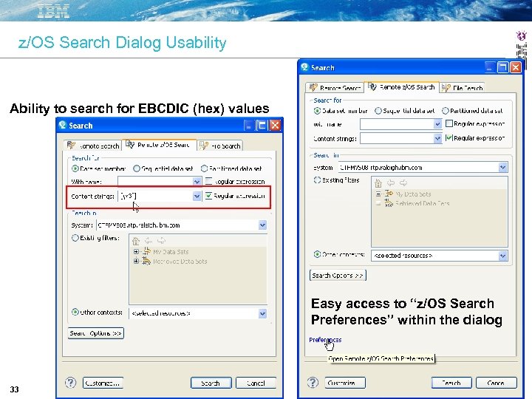Open selected resources dropdown in right dialog
Image resolution: width=532 pixels, height=399 pixels.
point(503,256)
